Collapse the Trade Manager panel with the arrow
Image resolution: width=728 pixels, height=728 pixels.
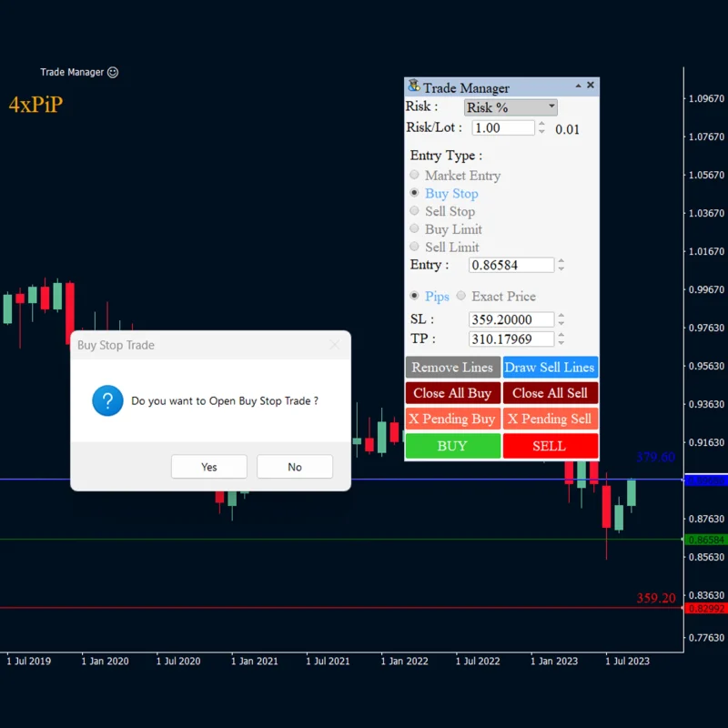pyautogui.click(x=578, y=86)
